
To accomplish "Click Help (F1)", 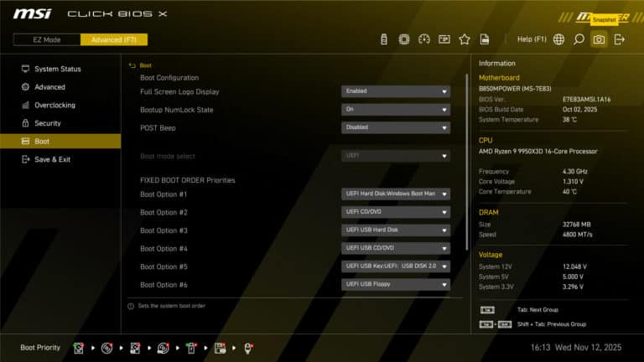I will [532, 39].
